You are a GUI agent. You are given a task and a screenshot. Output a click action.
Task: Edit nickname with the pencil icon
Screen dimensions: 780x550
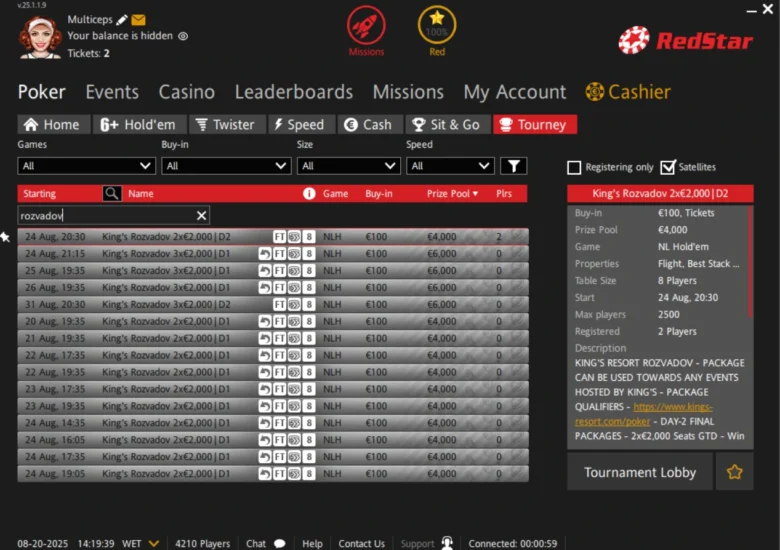point(122,20)
